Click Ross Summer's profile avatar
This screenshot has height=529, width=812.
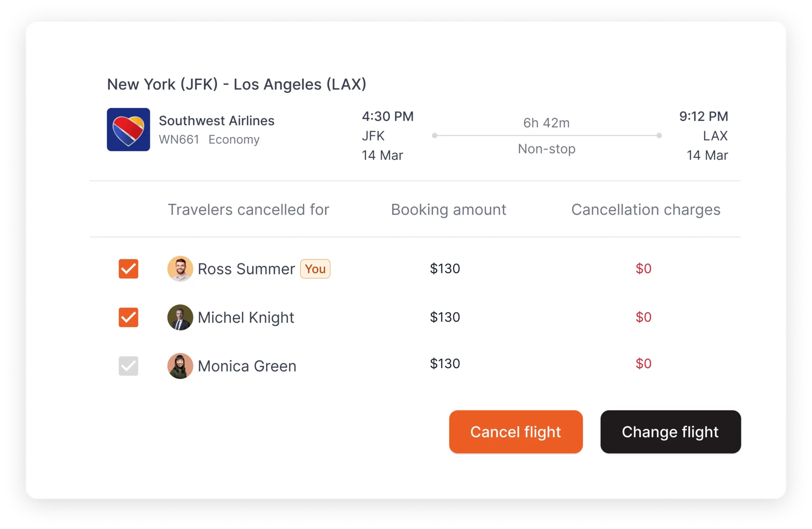pyautogui.click(x=180, y=268)
